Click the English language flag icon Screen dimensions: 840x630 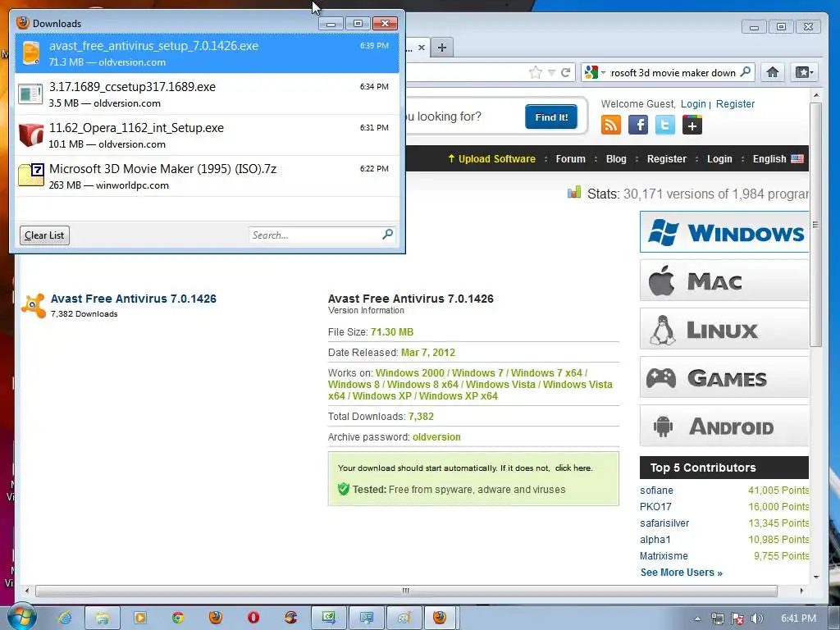click(797, 158)
